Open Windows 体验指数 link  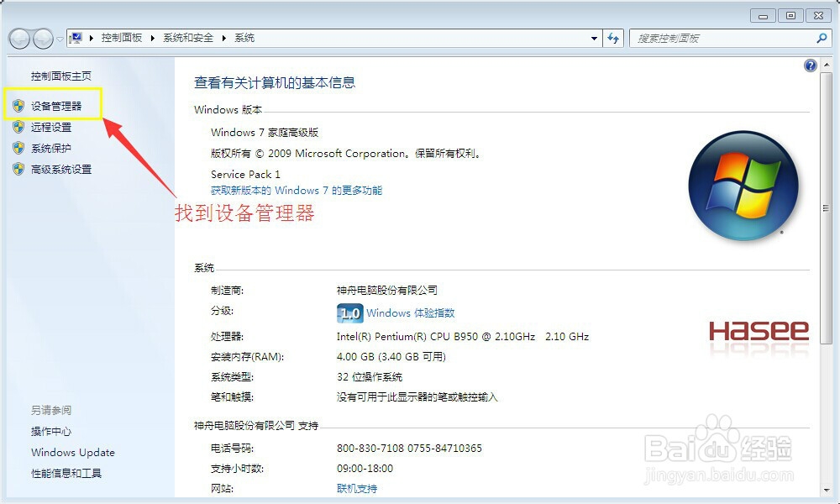(411, 313)
